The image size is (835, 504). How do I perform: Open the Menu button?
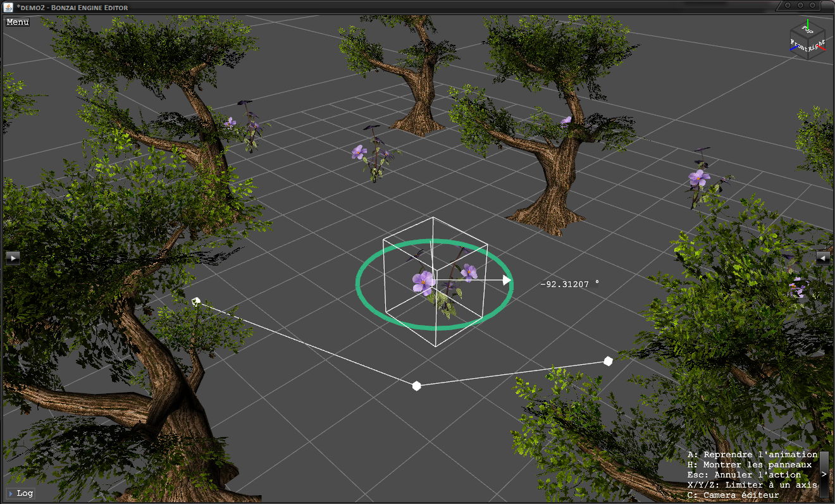(18, 22)
